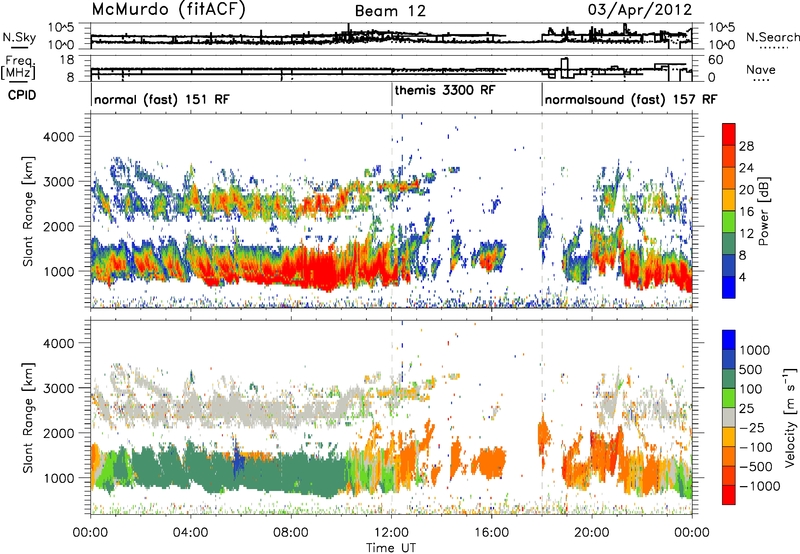Click the '12' tick on the Power color bar
The height and width of the screenshot is (554, 800).
(x=746, y=234)
